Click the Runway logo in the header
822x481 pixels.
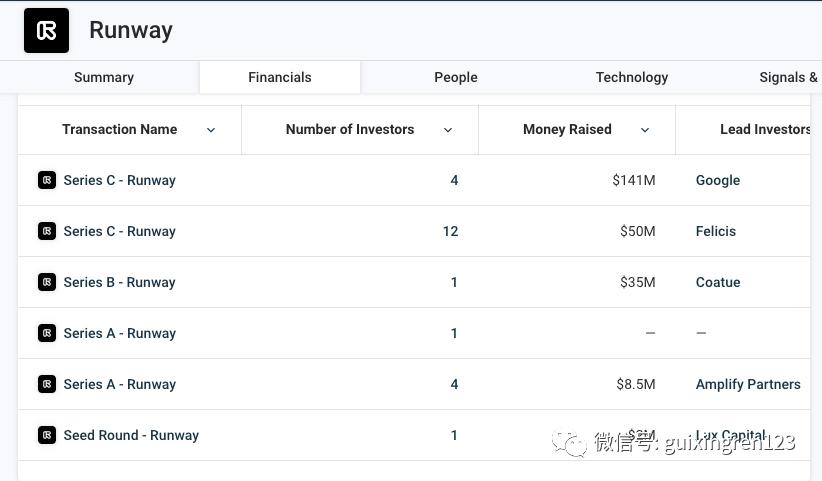(46, 30)
